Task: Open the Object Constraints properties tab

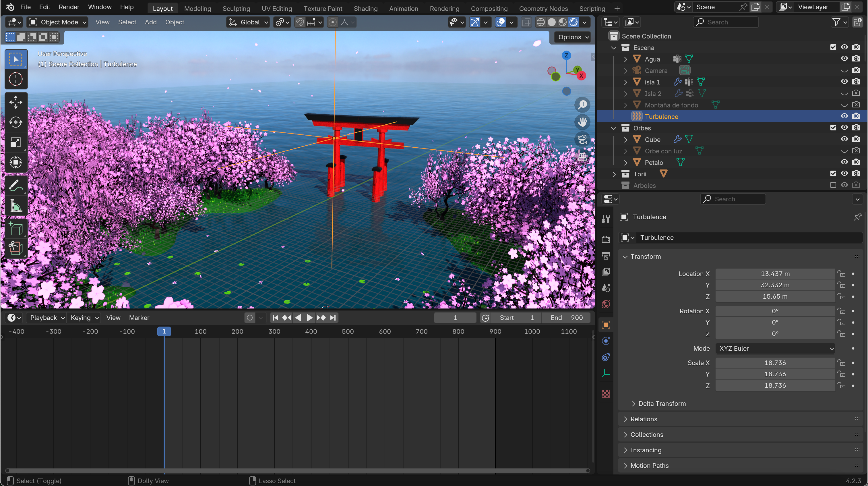Action: click(606, 357)
